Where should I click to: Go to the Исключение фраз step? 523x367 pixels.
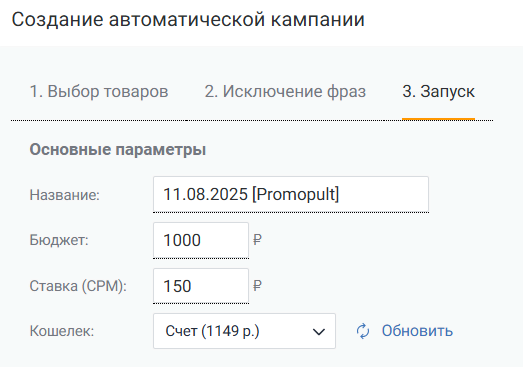pos(285,91)
